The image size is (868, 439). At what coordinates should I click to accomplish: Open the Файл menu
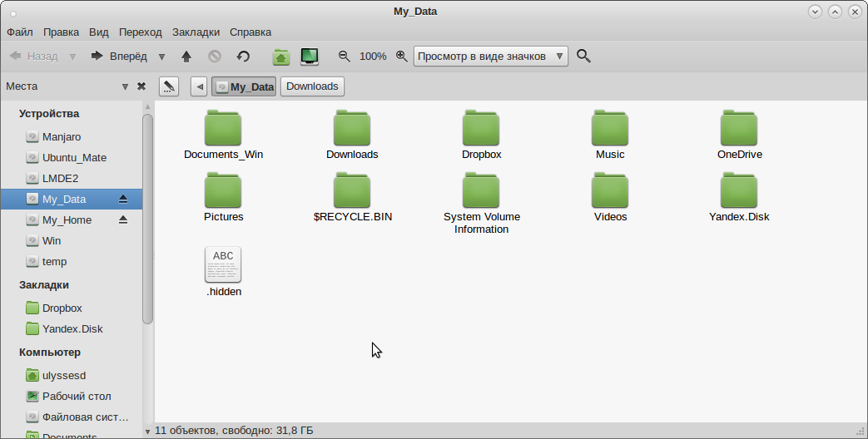pos(20,32)
